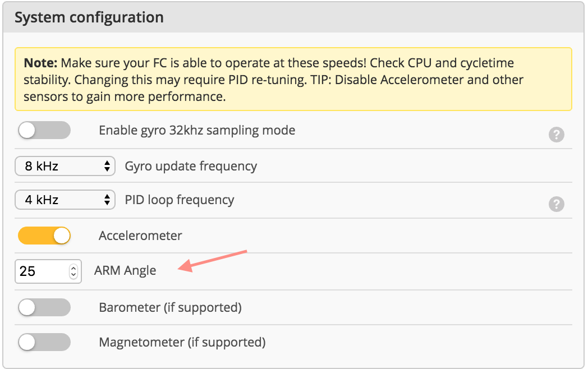Click the arrows on the 4 kHz selector
588x369 pixels.
(107, 200)
